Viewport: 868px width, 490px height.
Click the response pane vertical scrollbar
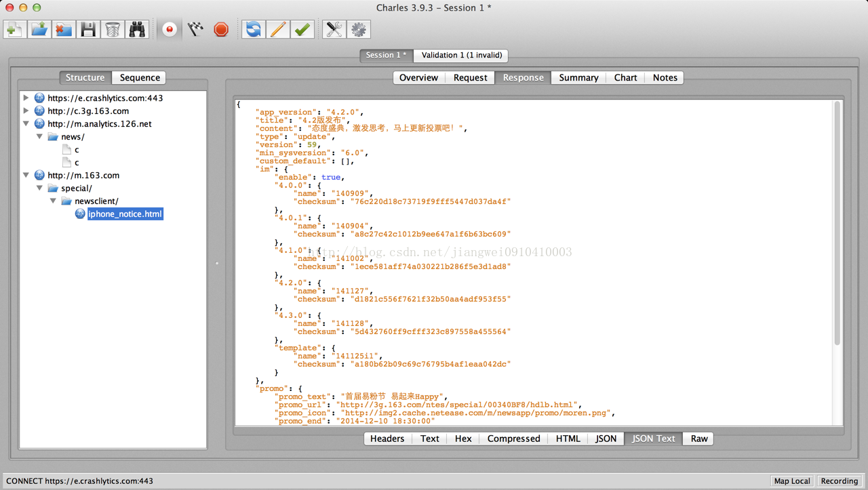837,224
